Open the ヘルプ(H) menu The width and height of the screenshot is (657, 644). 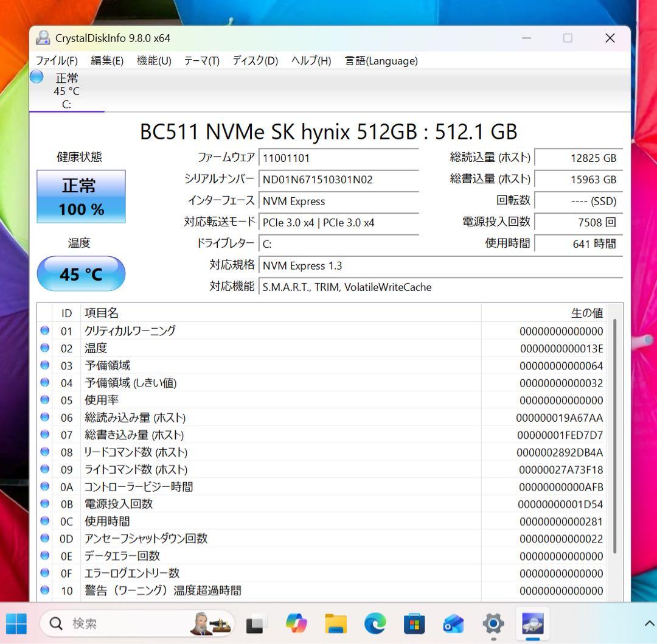tap(311, 61)
